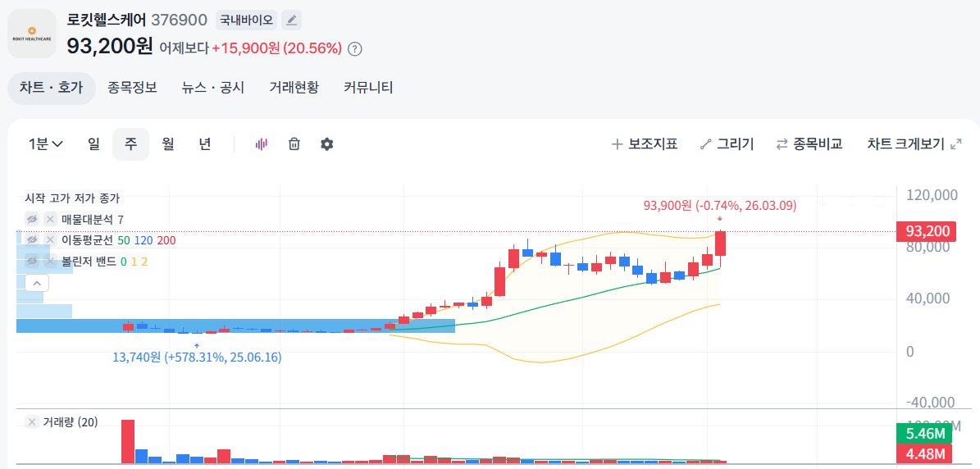
Task: Open the 종목정보 tab
Action: click(132, 88)
